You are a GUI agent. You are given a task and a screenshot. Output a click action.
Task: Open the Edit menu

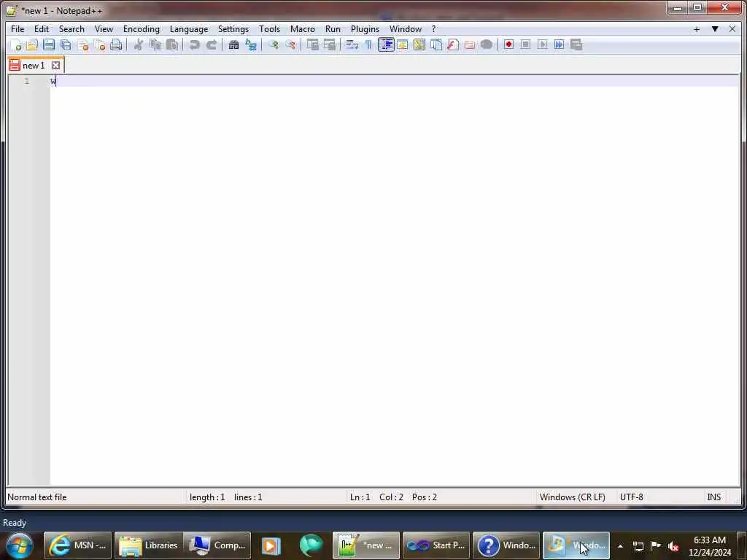point(42,29)
